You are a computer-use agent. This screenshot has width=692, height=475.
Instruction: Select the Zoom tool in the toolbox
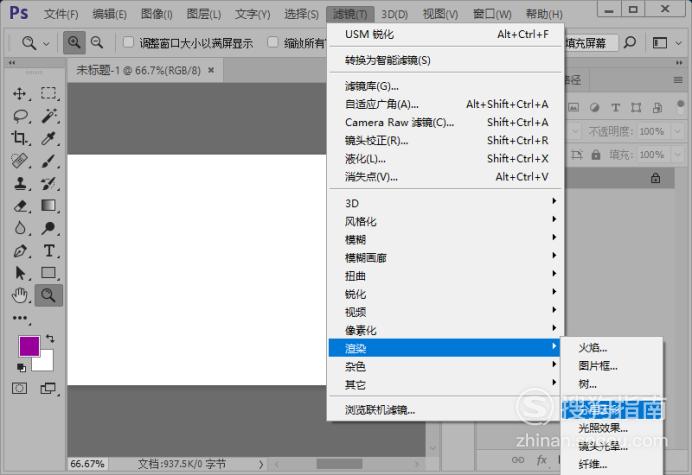(x=49, y=295)
